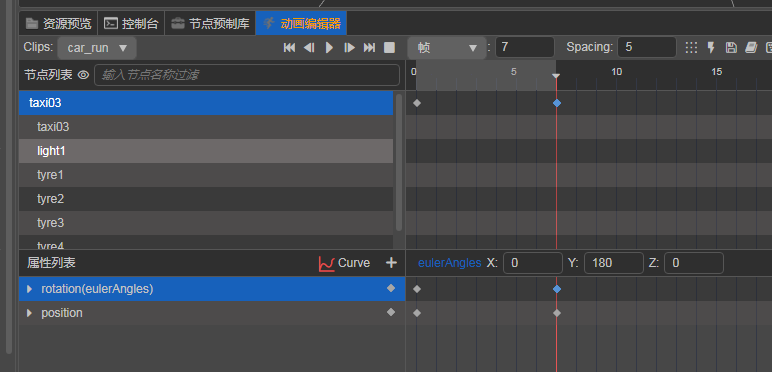Step back one frame
Viewport: 772px width, 372px height.
[309, 48]
